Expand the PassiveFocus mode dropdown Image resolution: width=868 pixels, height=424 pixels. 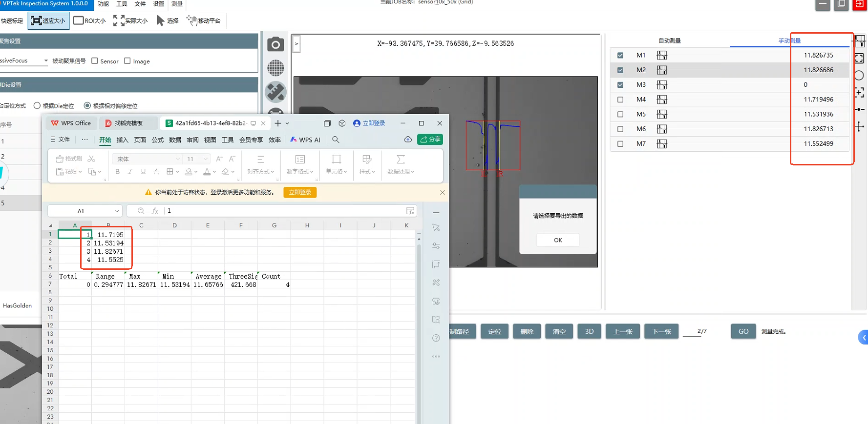click(46, 61)
